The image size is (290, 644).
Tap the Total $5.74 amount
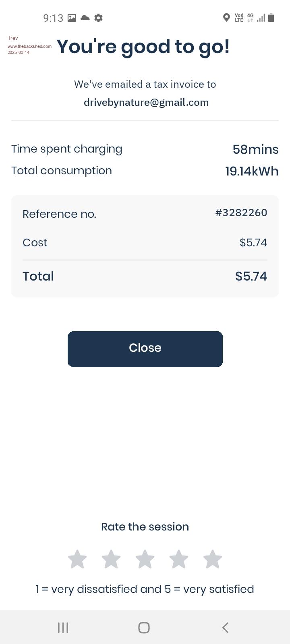pos(251,276)
